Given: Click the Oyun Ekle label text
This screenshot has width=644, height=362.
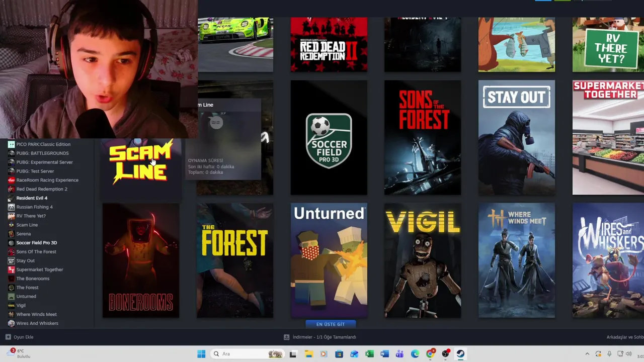Looking at the screenshot, I should (24, 337).
